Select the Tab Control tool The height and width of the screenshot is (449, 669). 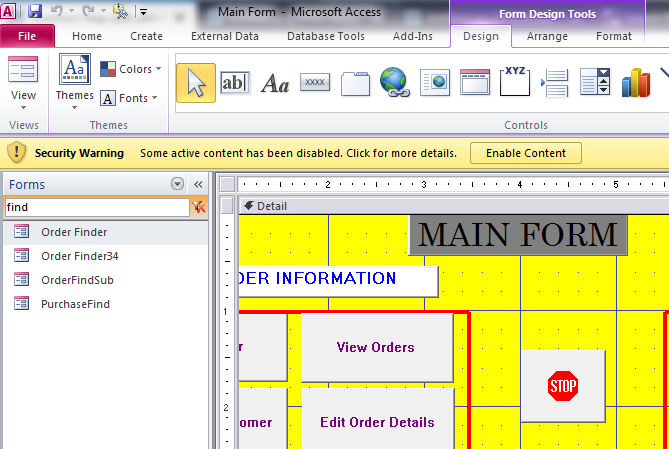[x=355, y=83]
